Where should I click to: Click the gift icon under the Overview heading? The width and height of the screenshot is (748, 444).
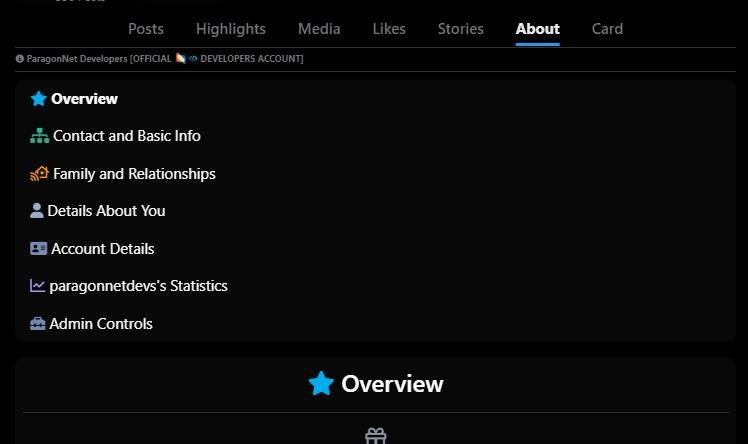[375, 436]
